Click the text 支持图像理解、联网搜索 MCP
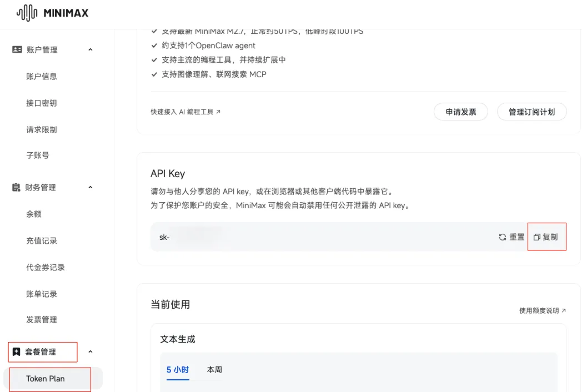This screenshot has width=582, height=392. (214, 74)
